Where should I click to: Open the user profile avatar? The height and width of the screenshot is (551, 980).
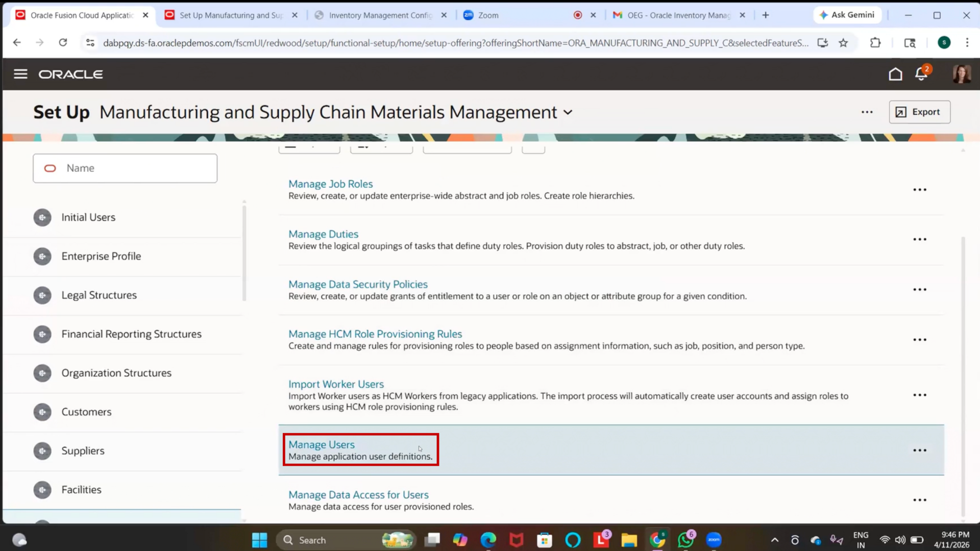962,74
